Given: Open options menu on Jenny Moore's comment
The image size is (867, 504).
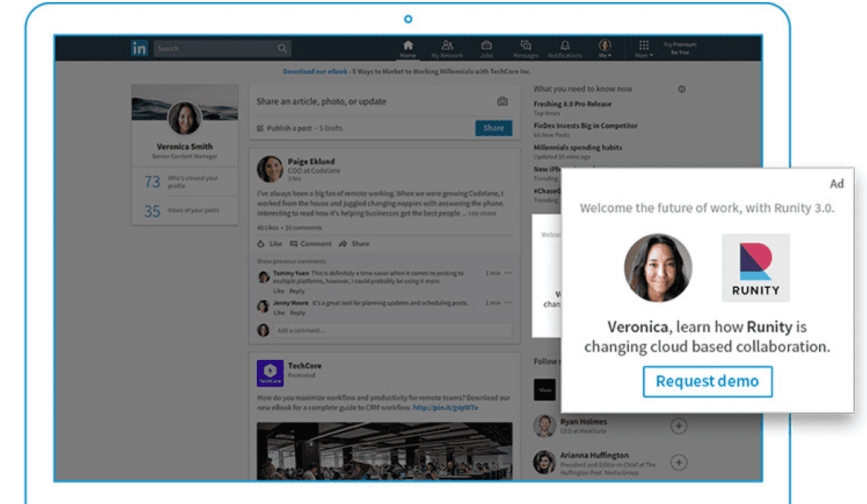Looking at the screenshot, I should tap(508, 303).
